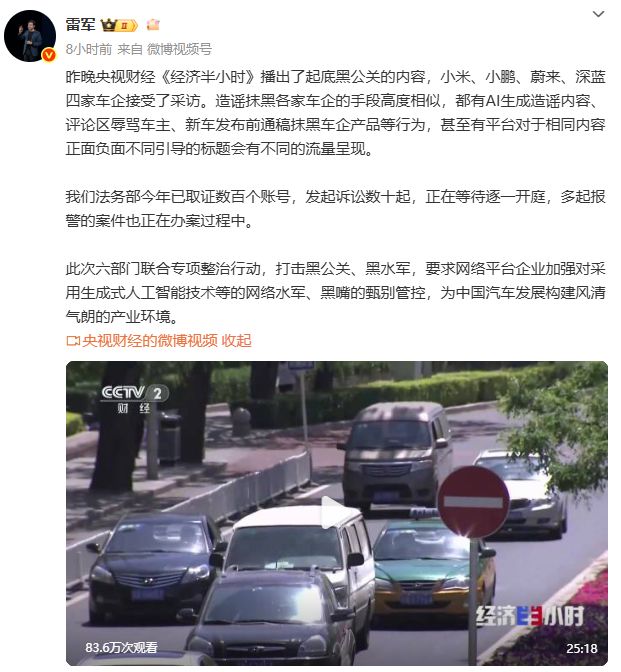621x672 pixels.
Task: Open the post options chevron menu
Action: [x=598, y=14]
